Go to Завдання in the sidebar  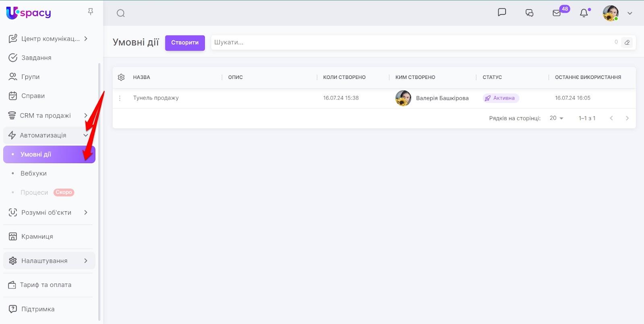[x=36, y=58]
